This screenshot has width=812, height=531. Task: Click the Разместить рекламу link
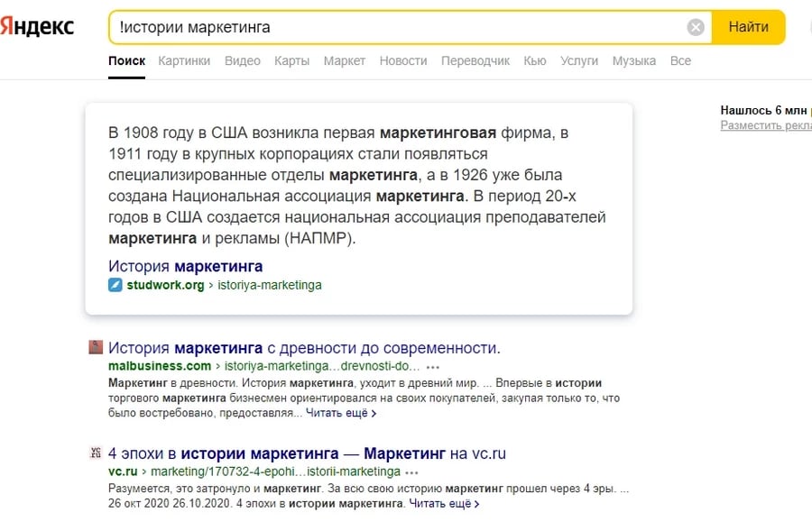click(x=766, y=125)
